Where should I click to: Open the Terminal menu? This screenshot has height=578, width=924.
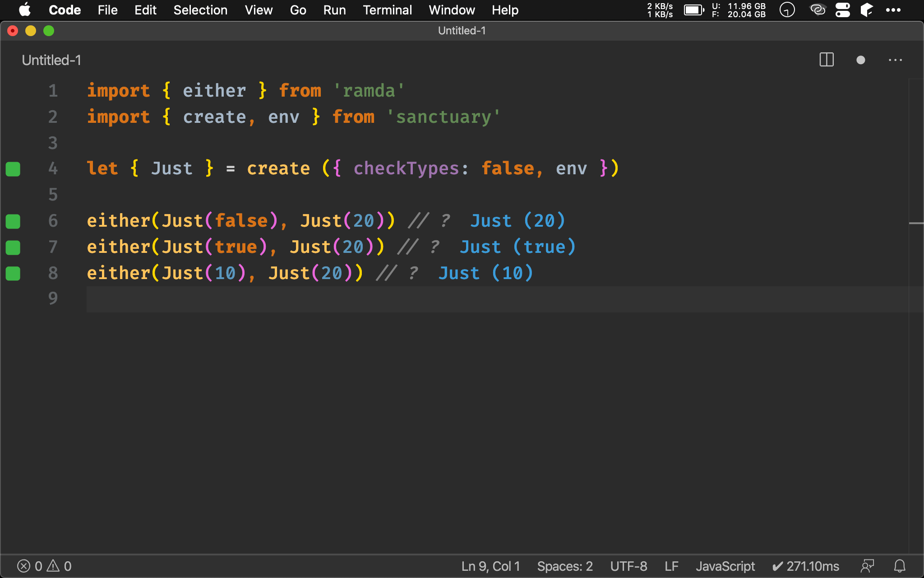pos(387,10)
